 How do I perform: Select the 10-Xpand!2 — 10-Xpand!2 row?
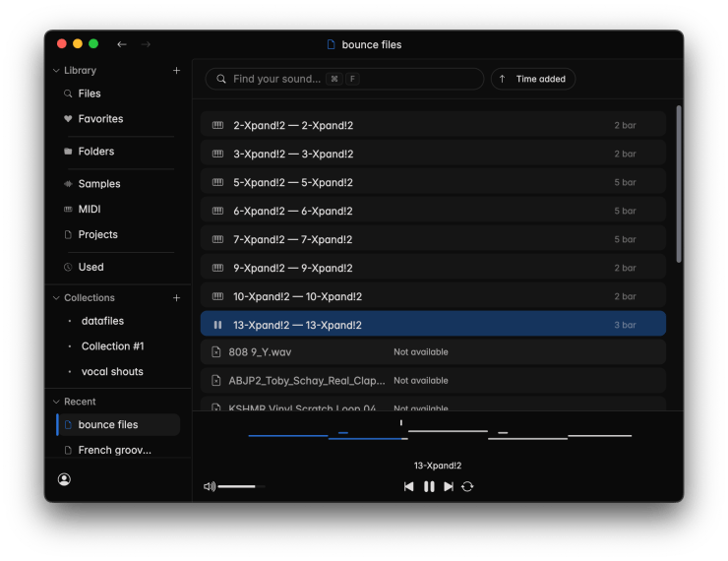[433, 296]
